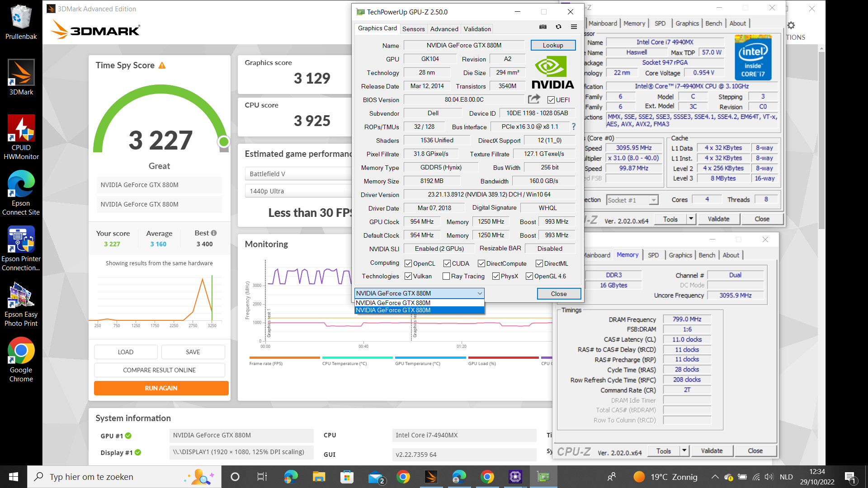The image size is (868, 488).
Task: Click the GPU-Z refresh icon
Action: pos(558,27)
